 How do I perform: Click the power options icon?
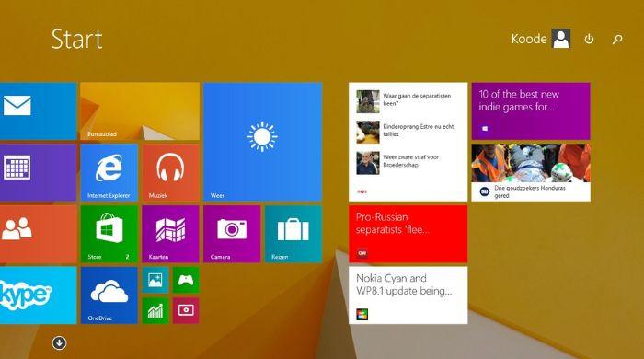point(589,39)
